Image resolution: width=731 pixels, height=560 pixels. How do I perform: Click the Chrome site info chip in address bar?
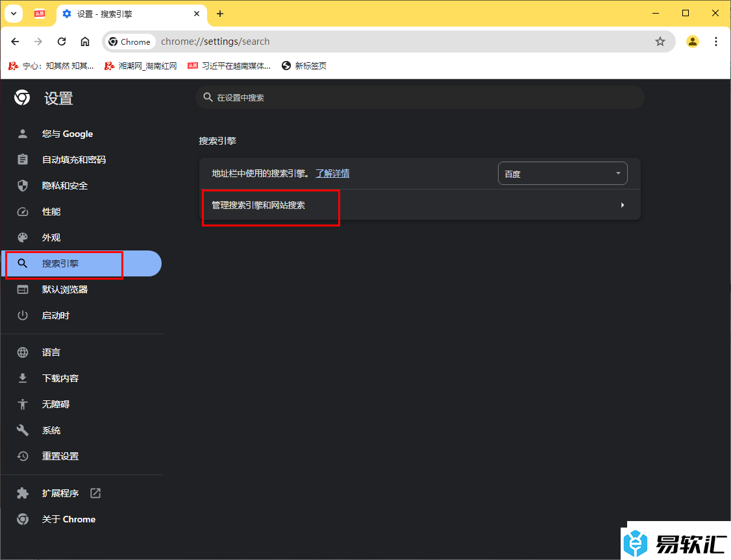[x=130, y=42]
